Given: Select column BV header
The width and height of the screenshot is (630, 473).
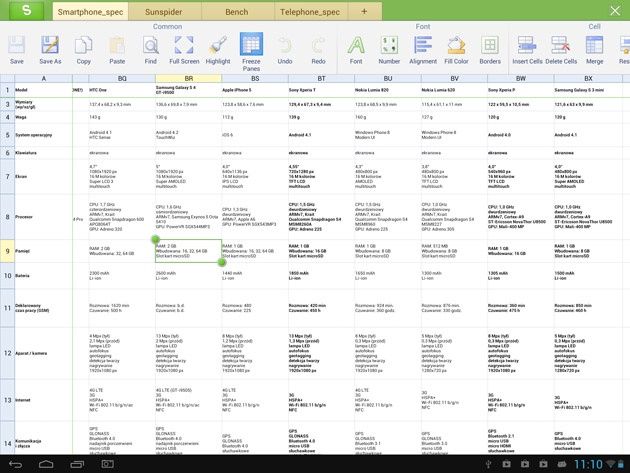Looking at the screenshot, I should click(454, 78).
